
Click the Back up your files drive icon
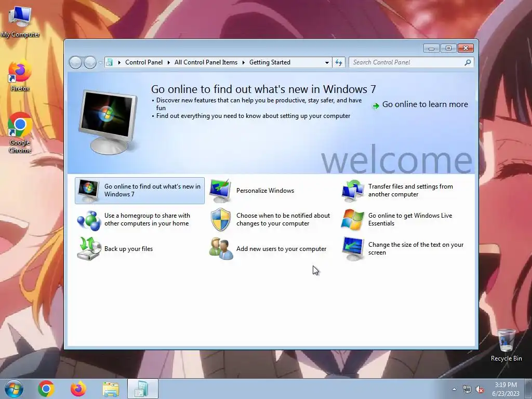(89, 249)
